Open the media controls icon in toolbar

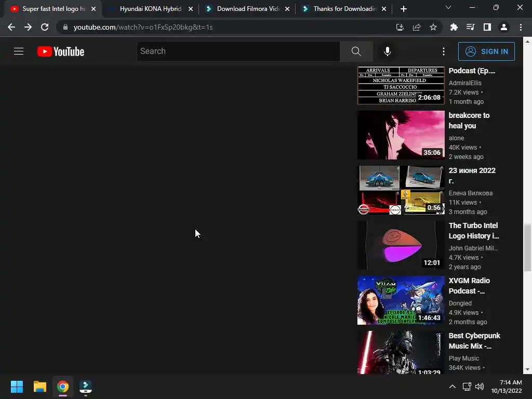[x=470, y=27]
